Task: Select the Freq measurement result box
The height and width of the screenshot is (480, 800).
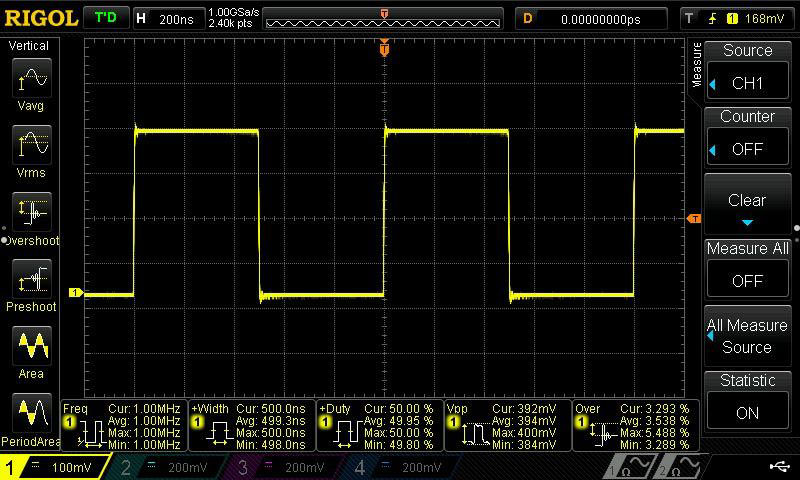Action: [x=123, y=426]
